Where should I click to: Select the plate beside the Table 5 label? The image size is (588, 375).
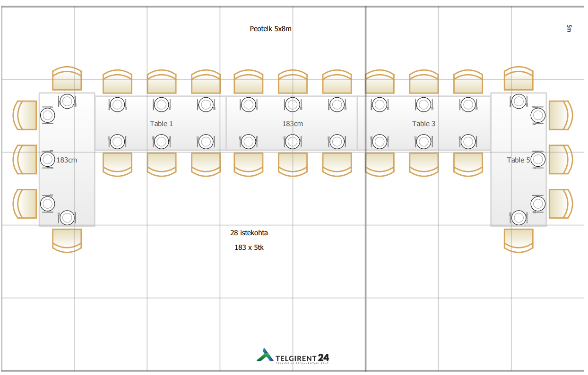tap(537, 160)
